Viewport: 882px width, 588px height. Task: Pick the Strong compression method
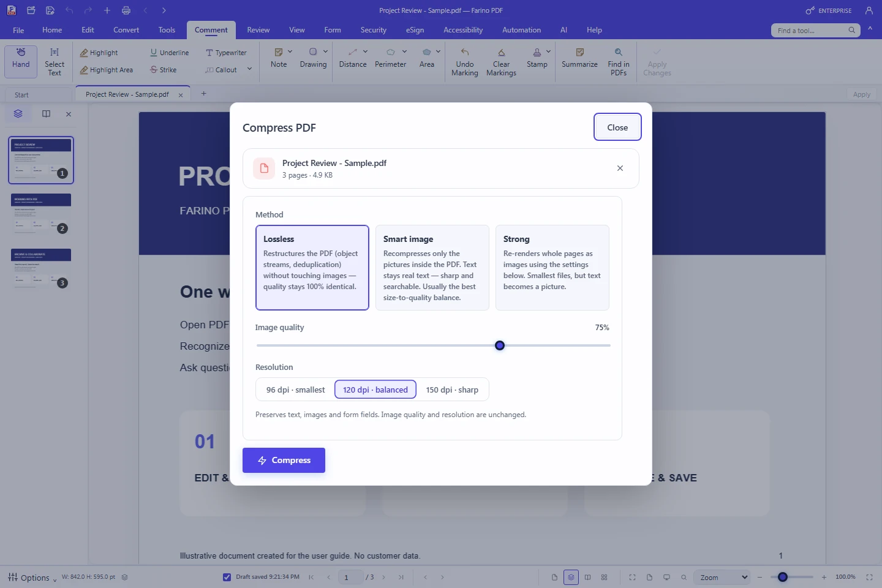[552, 268]
